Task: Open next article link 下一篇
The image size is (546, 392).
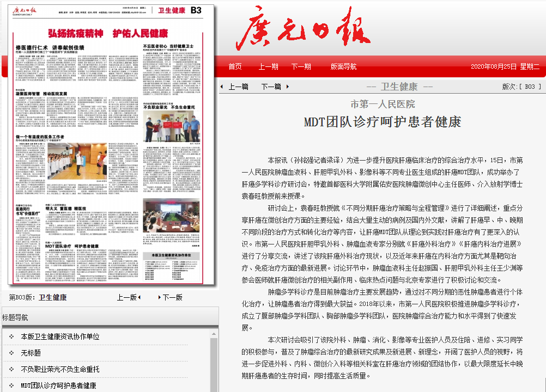Action: 271,87
